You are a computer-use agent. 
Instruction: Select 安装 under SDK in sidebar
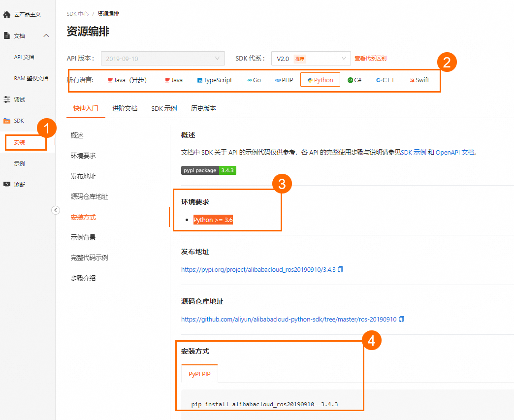[x=19, y=142]
